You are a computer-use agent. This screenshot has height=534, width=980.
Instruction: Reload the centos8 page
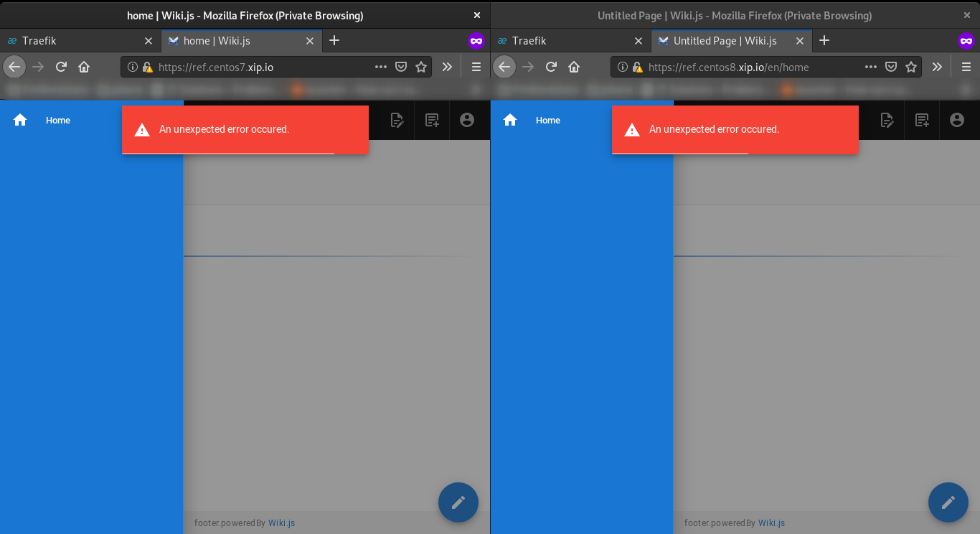pyautogui.click(x=551, y=67)
